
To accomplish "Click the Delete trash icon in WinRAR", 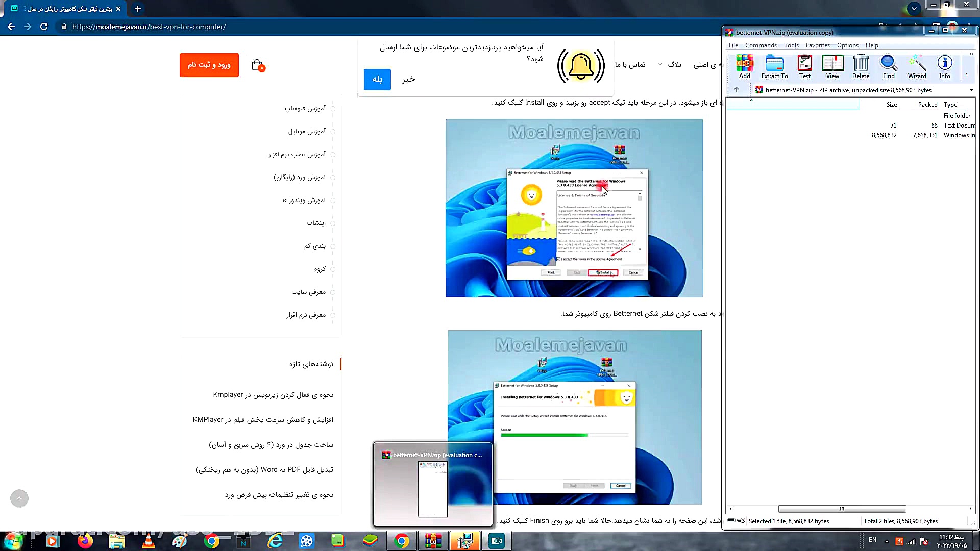I will [861, 67].
